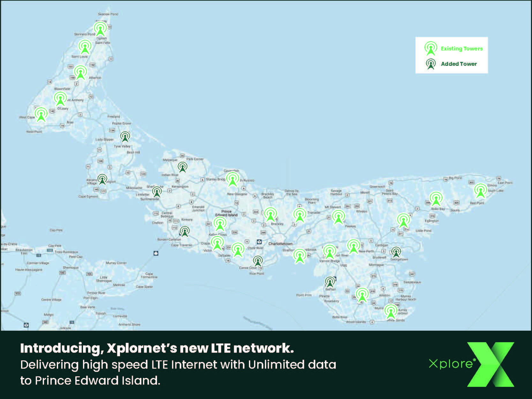Click the Existing Towers legend label
This screenshot has width=532, height=399.
click(461, 49)
